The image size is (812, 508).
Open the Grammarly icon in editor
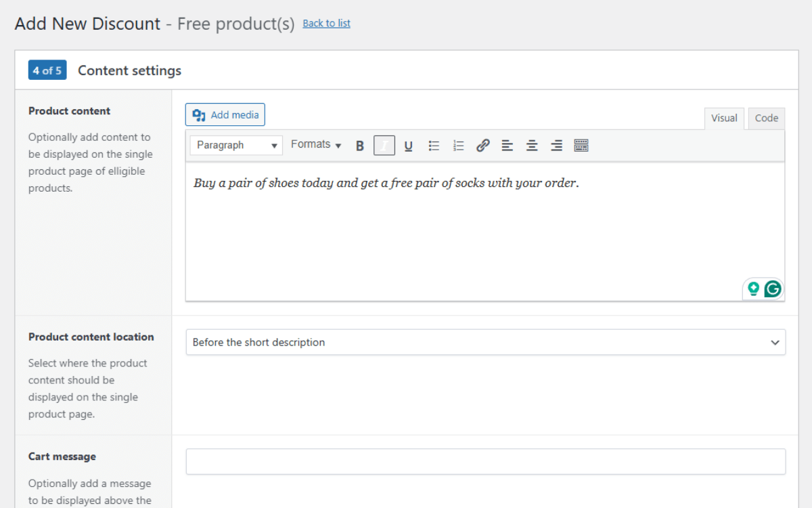point(773,289)
